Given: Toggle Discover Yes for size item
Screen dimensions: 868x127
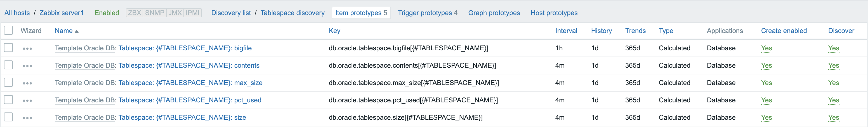Looking at the screenshot, I should [x=833, y=117].
